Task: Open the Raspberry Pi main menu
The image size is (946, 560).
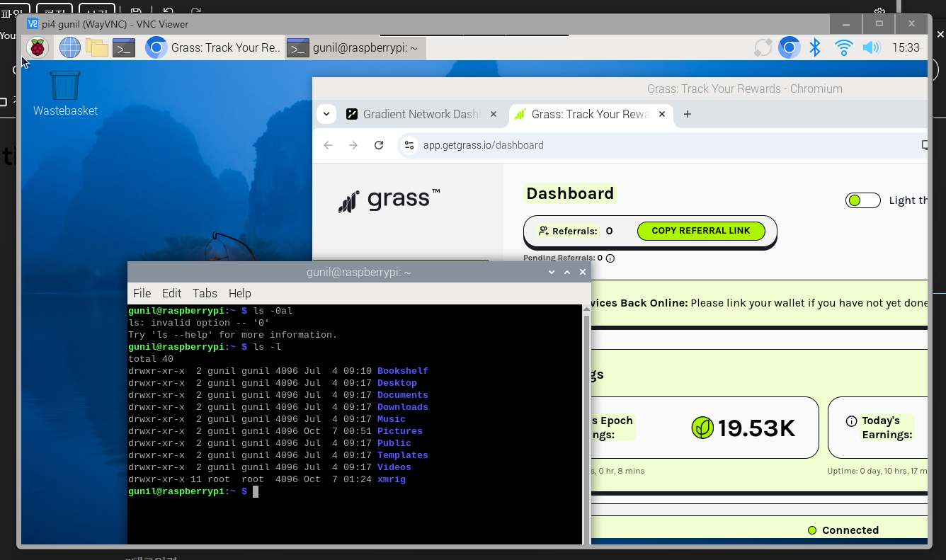Action: click(37, 47)
